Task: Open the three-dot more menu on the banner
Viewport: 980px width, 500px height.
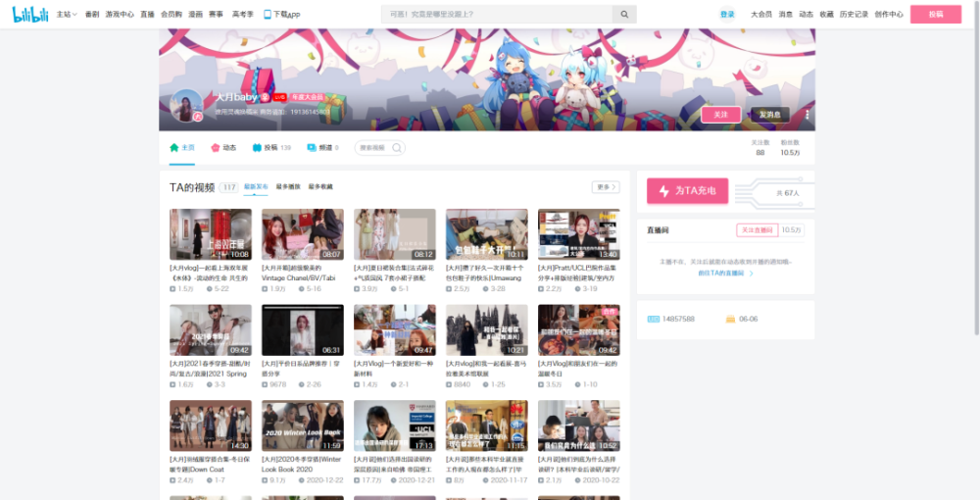Action: click(x=807, y=115)
